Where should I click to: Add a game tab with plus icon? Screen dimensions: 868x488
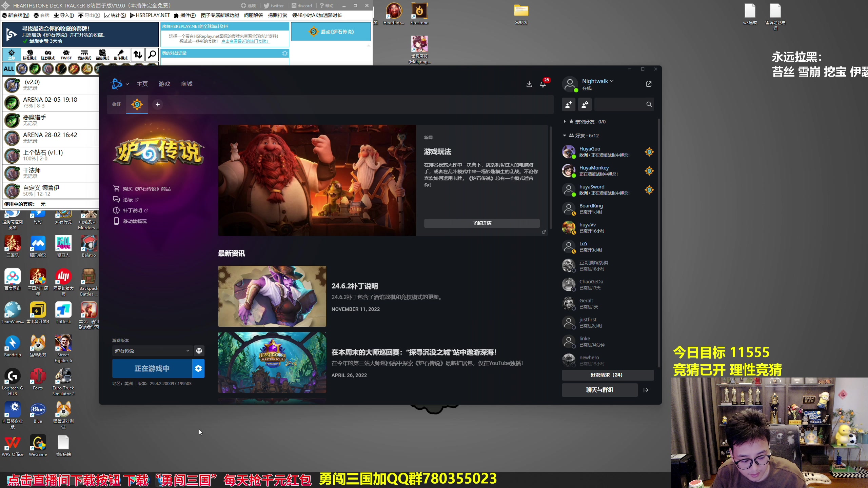pyautogui.click(x=157, y=104)
